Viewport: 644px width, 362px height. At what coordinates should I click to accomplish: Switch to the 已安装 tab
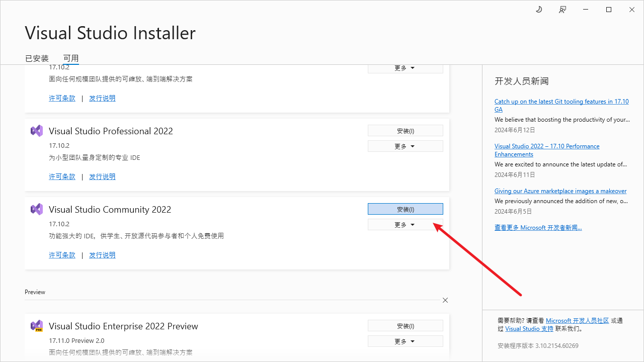[x=37, y=58]
